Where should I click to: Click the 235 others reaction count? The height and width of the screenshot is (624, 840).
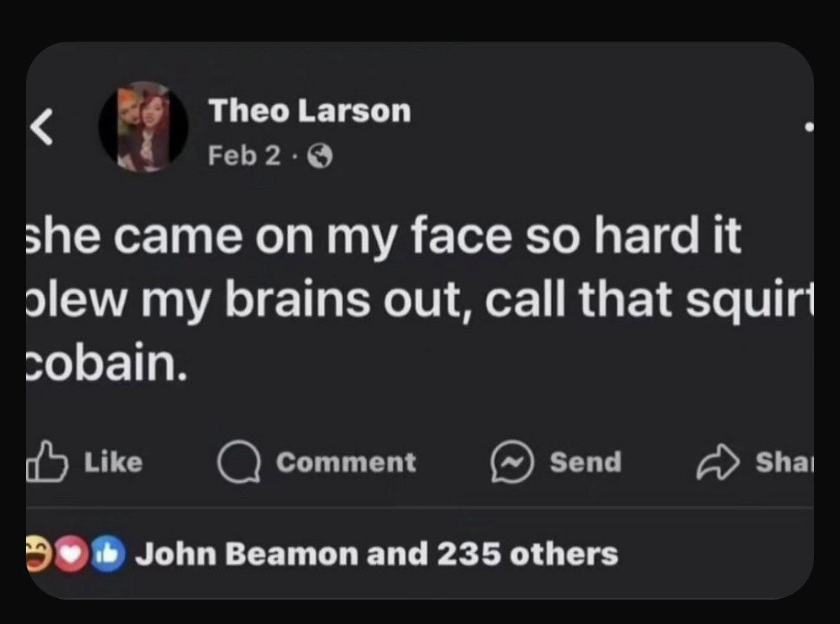(528, 554)
